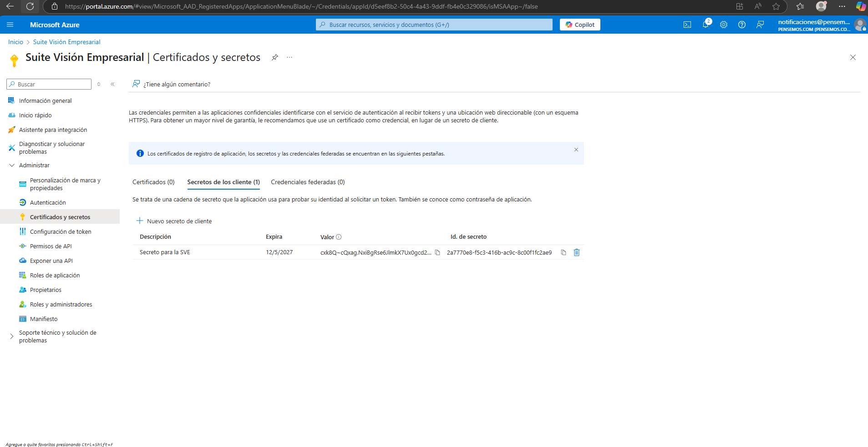868x447 pixels.
Task: Switch to Credenciales federadas (0) tab
Action: 308,182
